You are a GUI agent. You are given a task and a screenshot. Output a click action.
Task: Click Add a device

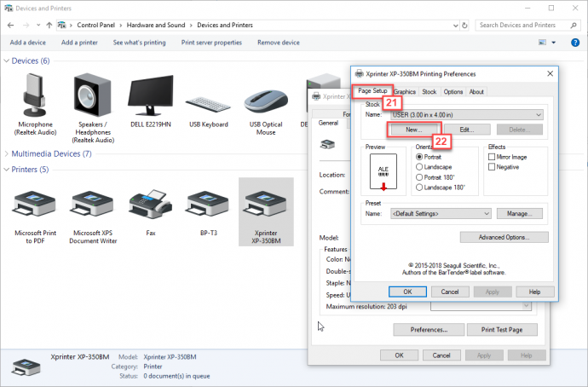pyautogui.click(x=28, y=43)
